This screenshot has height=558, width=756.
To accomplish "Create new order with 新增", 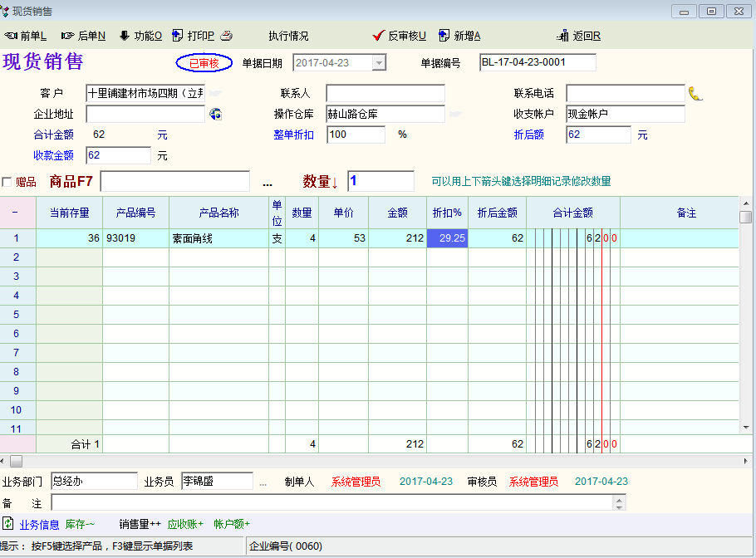I will pyautogui.click(x=459, y=36).
